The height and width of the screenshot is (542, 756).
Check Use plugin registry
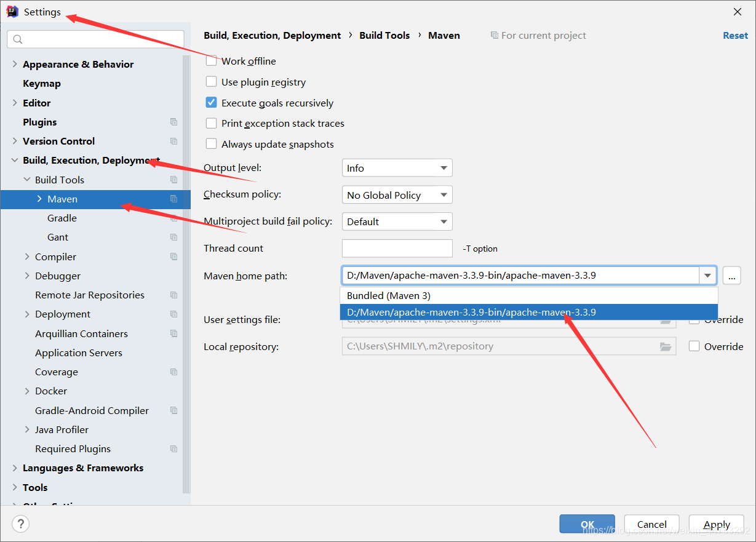[x=211, y=82]
